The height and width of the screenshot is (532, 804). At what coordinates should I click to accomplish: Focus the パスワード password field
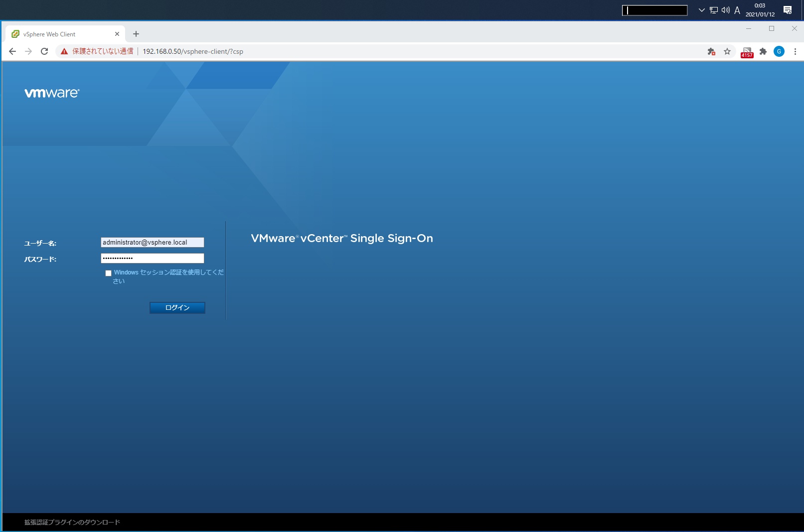point(153,258)
